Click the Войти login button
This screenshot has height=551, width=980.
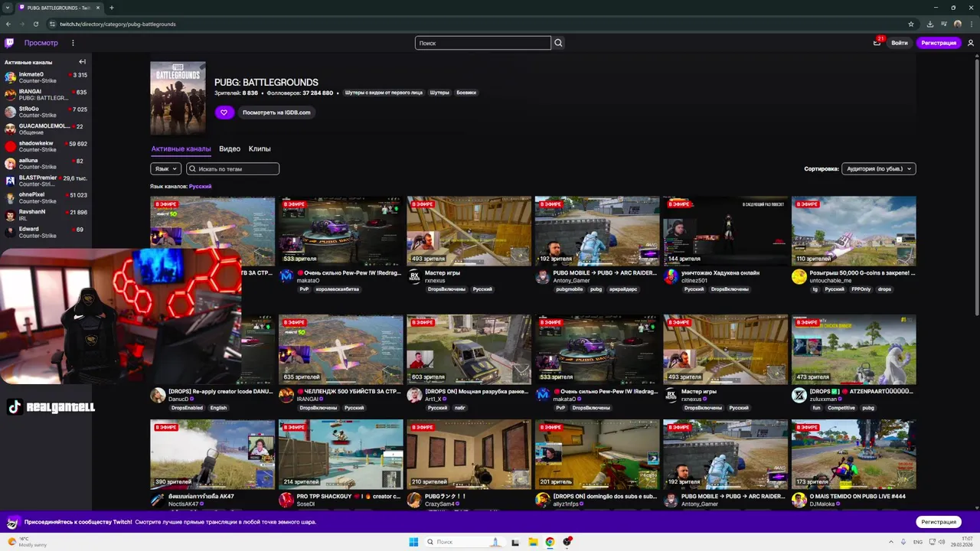click(x=900, y=43)
